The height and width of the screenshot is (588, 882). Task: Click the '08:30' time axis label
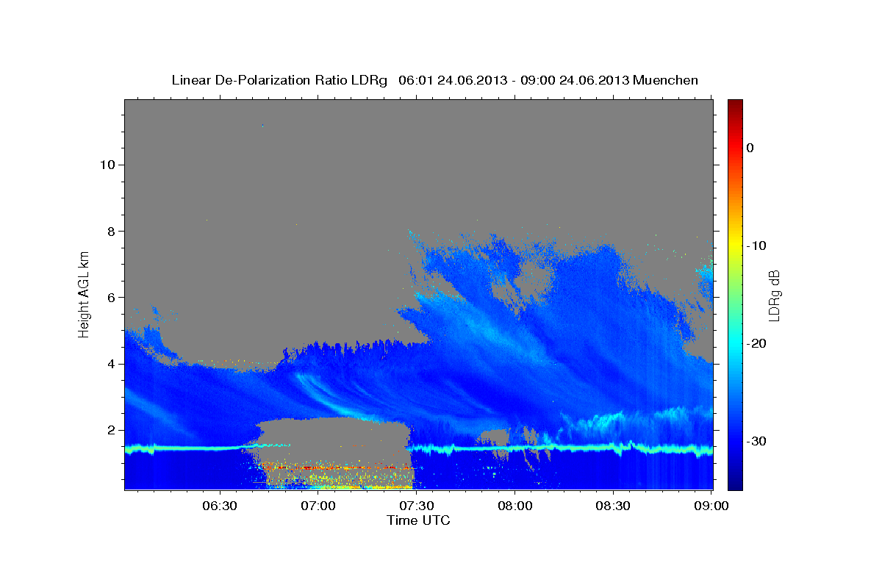[x=613, y=506]
